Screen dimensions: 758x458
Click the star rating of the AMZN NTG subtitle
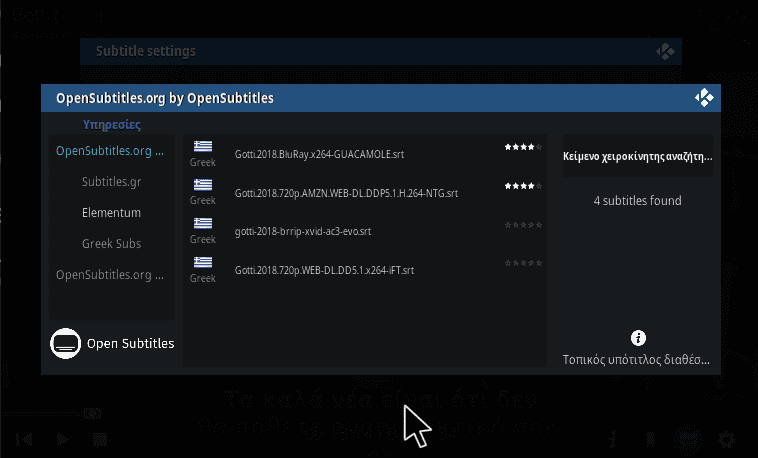pos(523,186)
